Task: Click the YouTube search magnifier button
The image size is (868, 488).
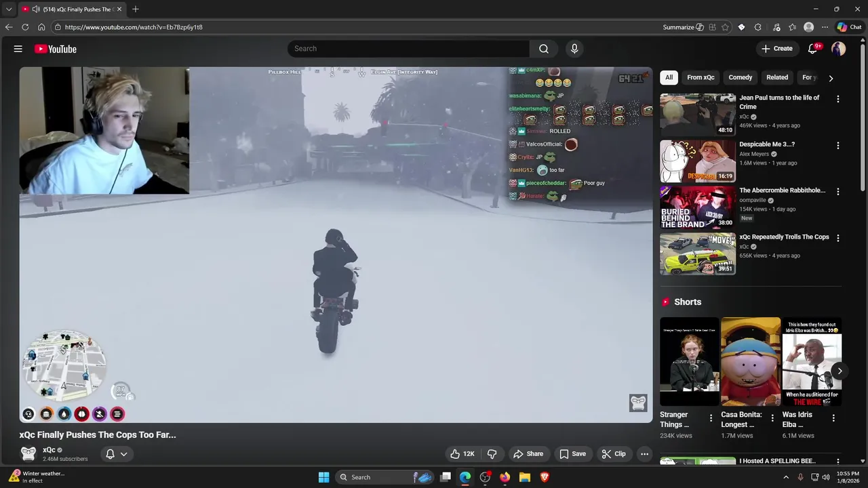Action: 544,49
